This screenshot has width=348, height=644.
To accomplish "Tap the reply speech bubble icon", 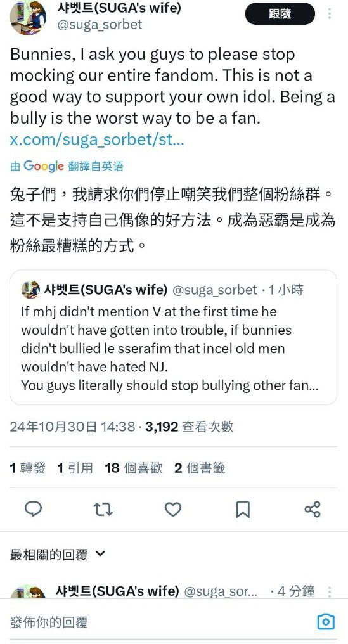I will 34,509.
